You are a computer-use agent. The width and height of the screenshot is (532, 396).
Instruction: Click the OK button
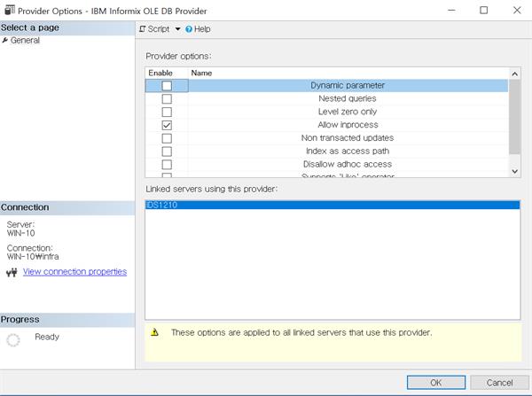click(x=436, y=383)
